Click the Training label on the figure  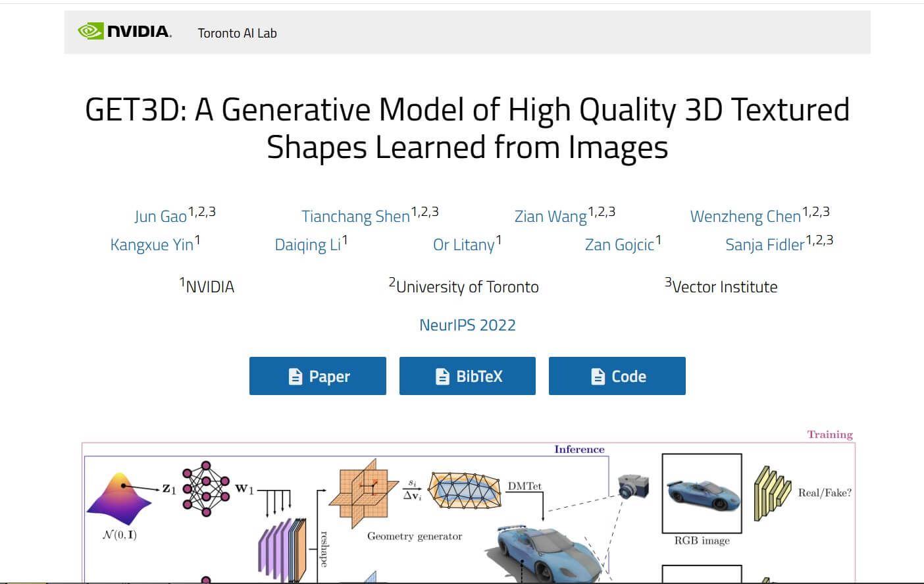tap(830, 435)
